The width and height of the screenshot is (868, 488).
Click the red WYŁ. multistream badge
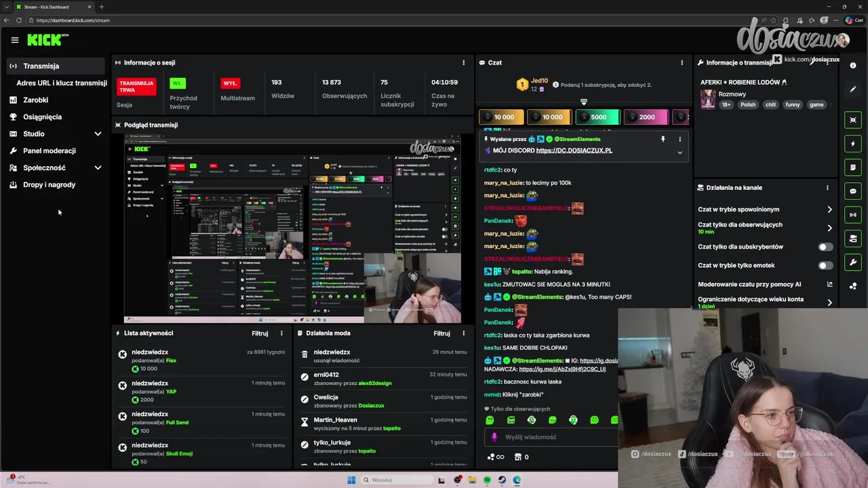[231, 83]
